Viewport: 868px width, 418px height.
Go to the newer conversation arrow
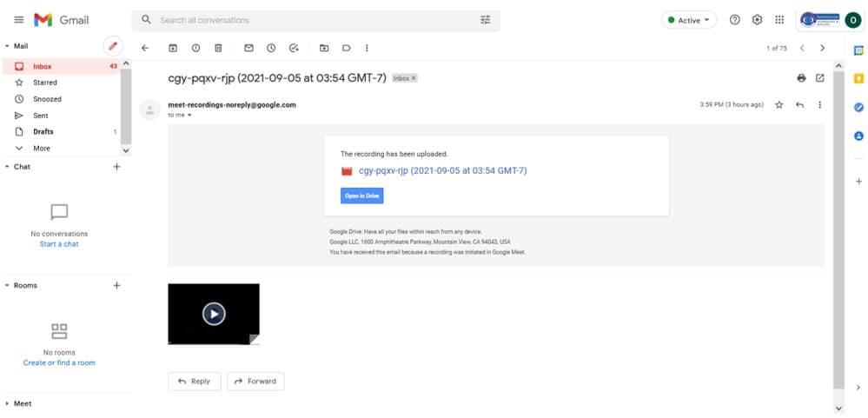(802, 48)
